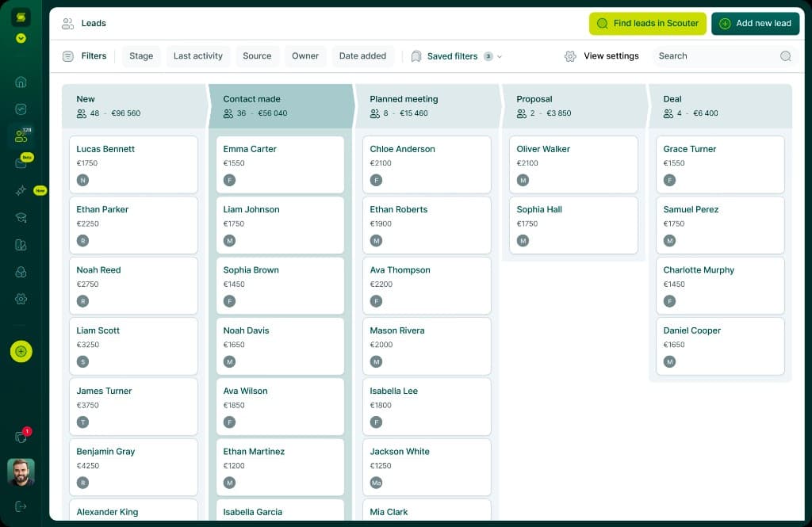Open the M owner avatar on the Oliver Walker card
Image resolution: width=812 pixels, height=527 pixels.
click(x=523, y=180)
